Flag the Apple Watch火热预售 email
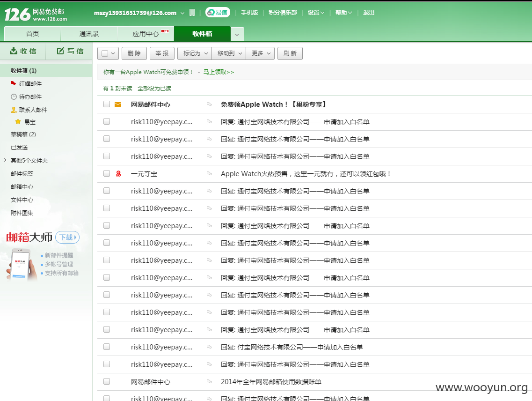532x401 pixels. click(209, 174)
